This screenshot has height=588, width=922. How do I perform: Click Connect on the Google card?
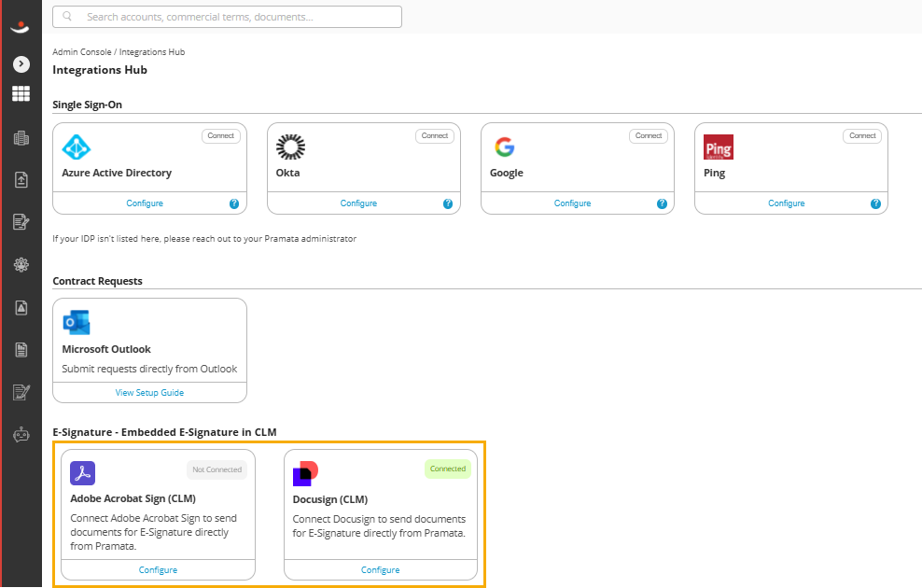point(649,136)
